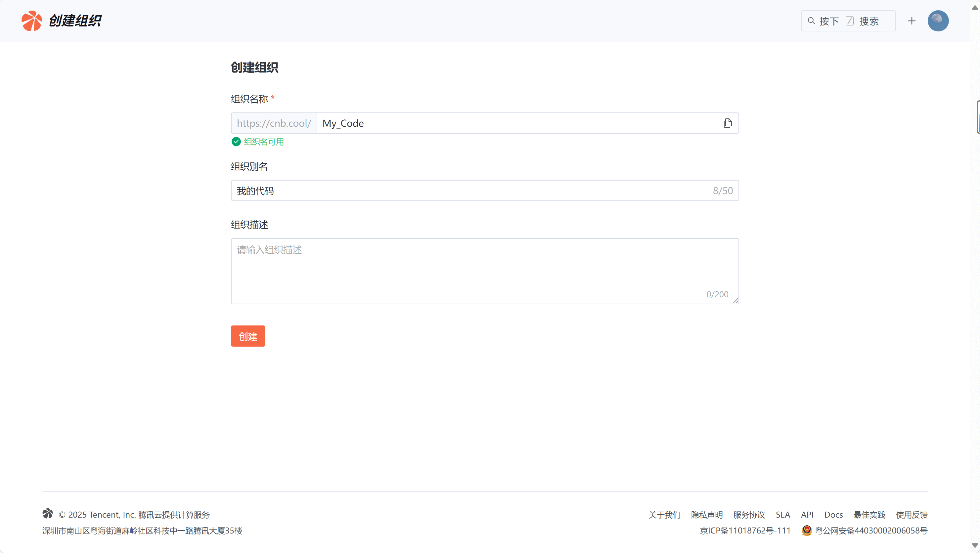
Task: Click the scrollbar down arrow
Action: [975, 545]
